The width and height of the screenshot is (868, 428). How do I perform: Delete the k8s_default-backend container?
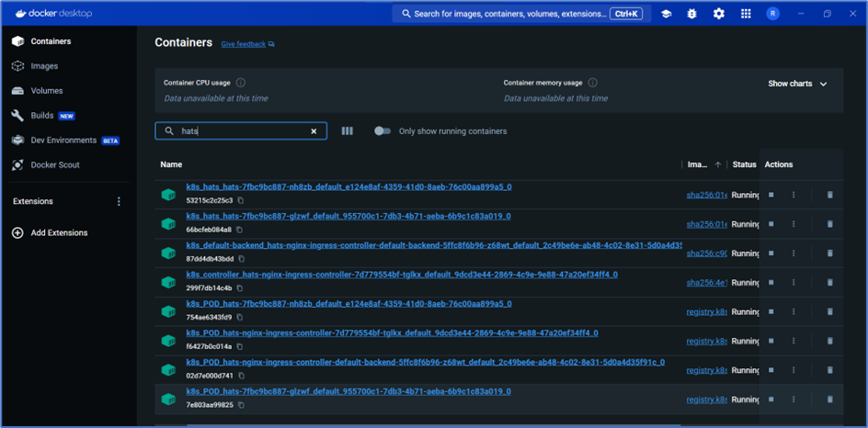[x=829, y=253]
